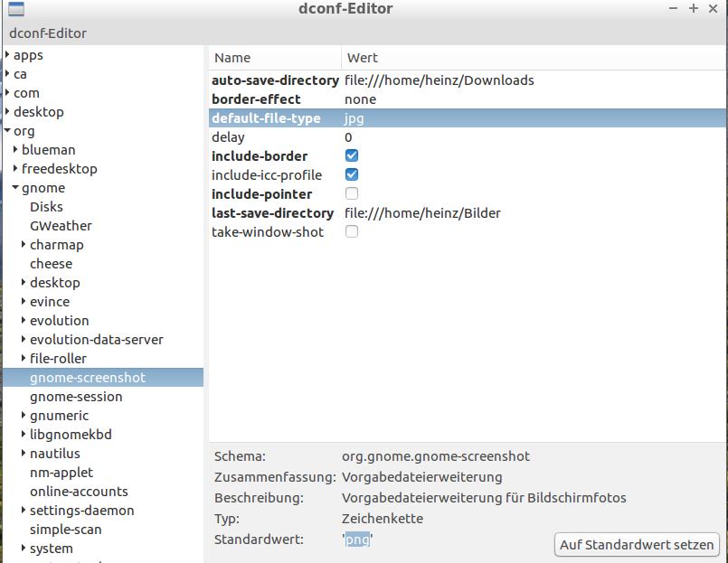Select the last-save-directory key

coord(272,213)
